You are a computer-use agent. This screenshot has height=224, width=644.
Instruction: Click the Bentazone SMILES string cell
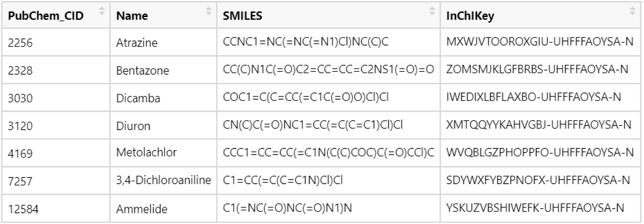(328, 69)
